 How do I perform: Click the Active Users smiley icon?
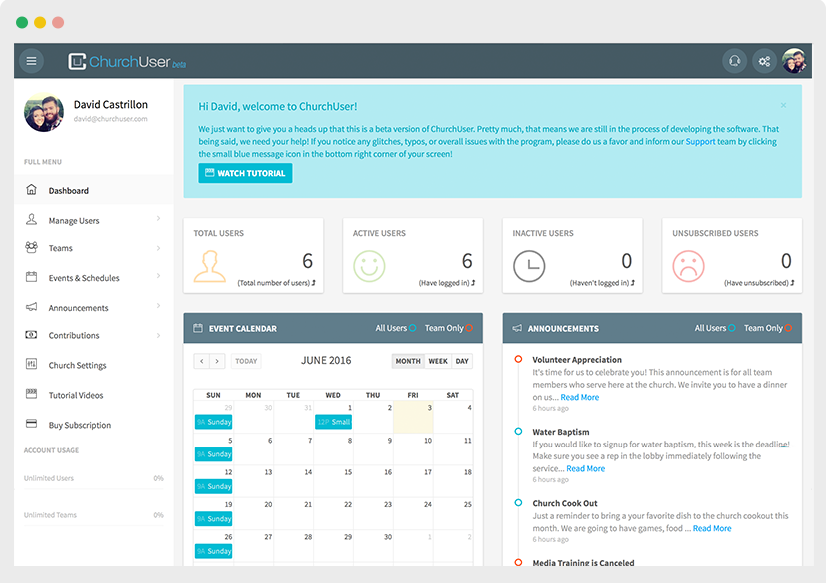pos(369,266)
